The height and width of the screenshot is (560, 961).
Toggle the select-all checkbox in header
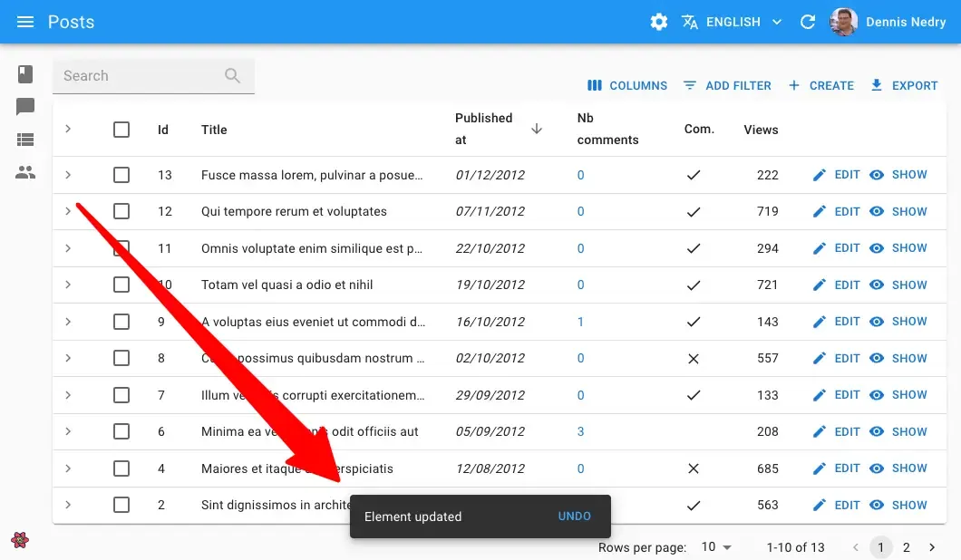click(x=121, y=130)
